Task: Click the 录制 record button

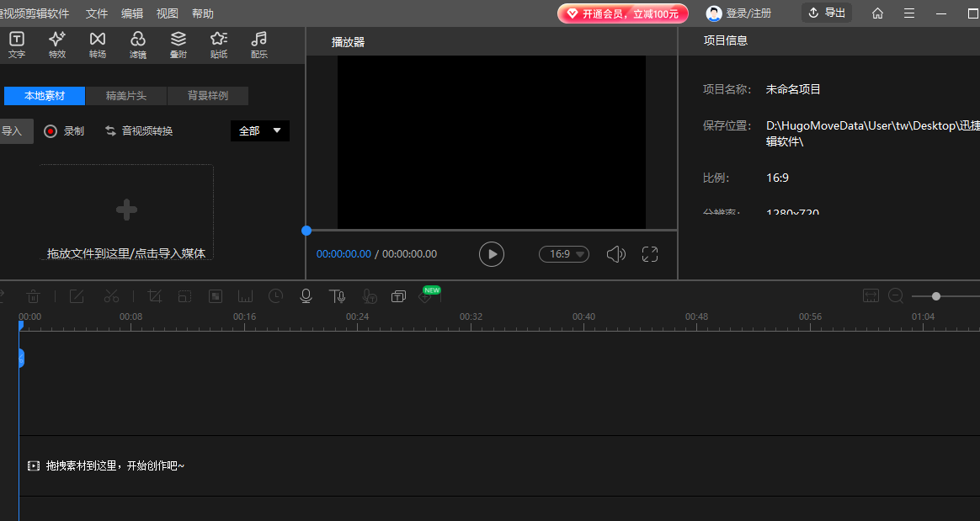Action: point(64,131)
